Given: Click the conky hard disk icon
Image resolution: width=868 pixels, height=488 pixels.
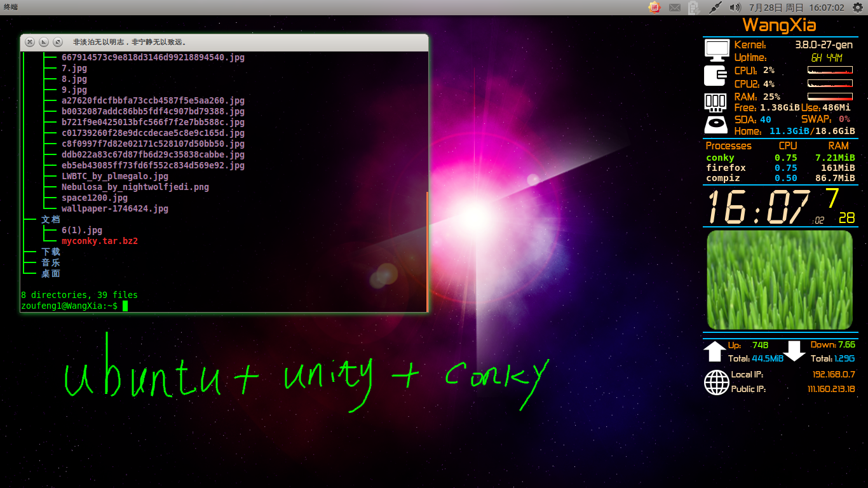Looking at the screenshot, I should (715, 125).
